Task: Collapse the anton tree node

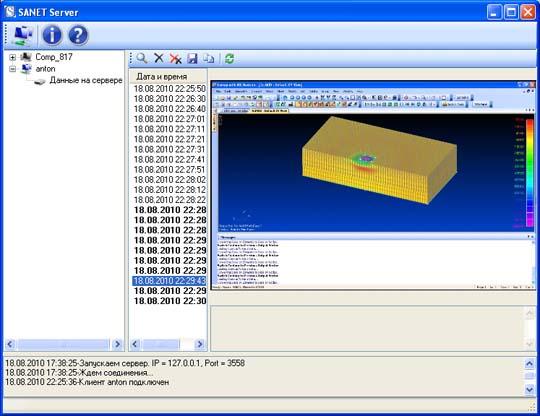Action: pos(12,69)
